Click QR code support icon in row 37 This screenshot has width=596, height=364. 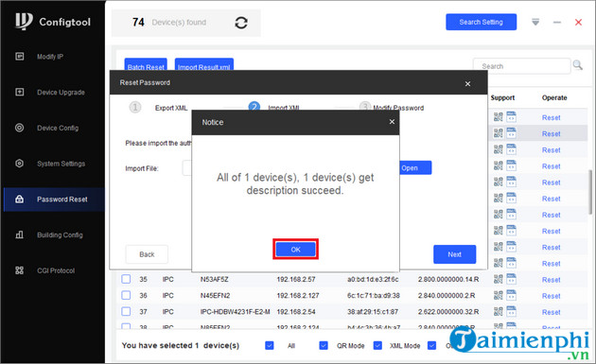[x=498, y=312]
